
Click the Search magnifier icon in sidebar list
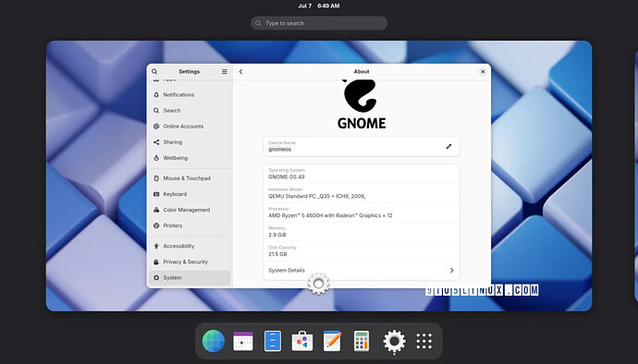click(x=156, y=111)
